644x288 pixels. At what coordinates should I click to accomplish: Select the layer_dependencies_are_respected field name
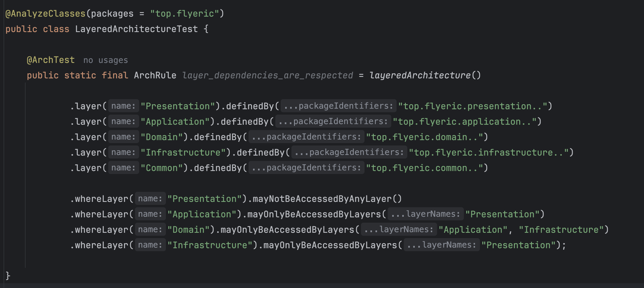[268, 75]
